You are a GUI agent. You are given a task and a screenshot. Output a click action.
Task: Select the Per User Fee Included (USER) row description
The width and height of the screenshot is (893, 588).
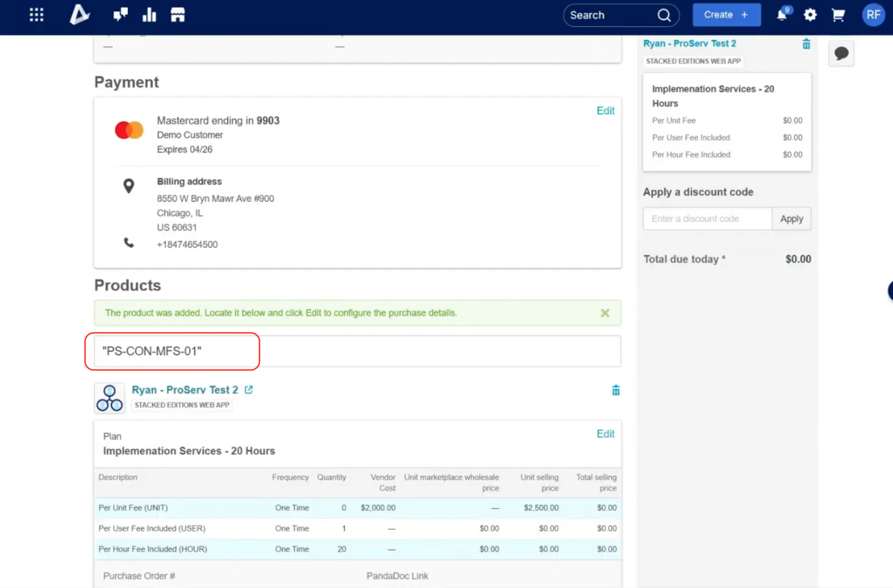point(152,528)
